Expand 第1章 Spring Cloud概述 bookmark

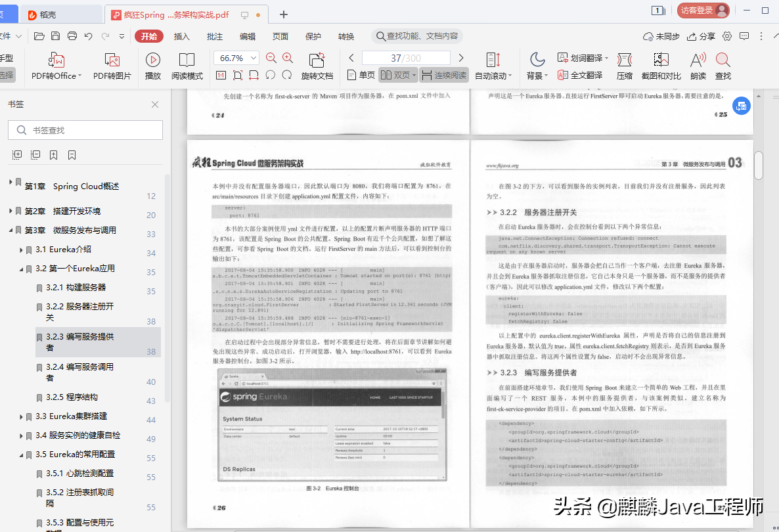pyautogui.click(x=11, y=183)
